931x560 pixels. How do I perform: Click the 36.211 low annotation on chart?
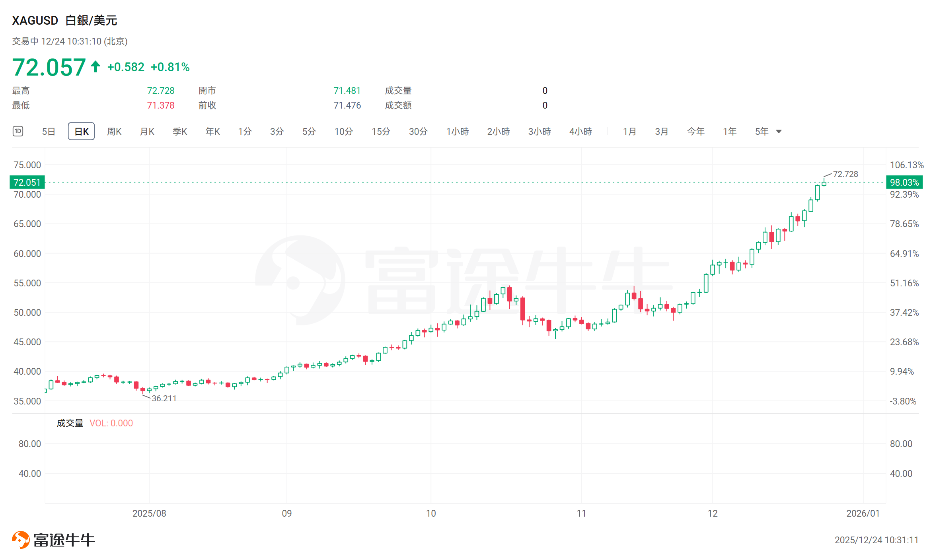coord(164,399)
